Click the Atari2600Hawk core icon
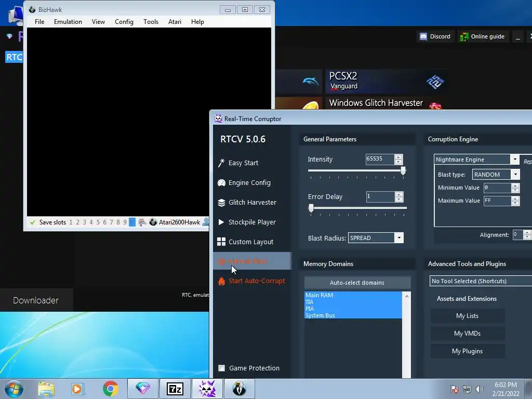 (153, 222)
